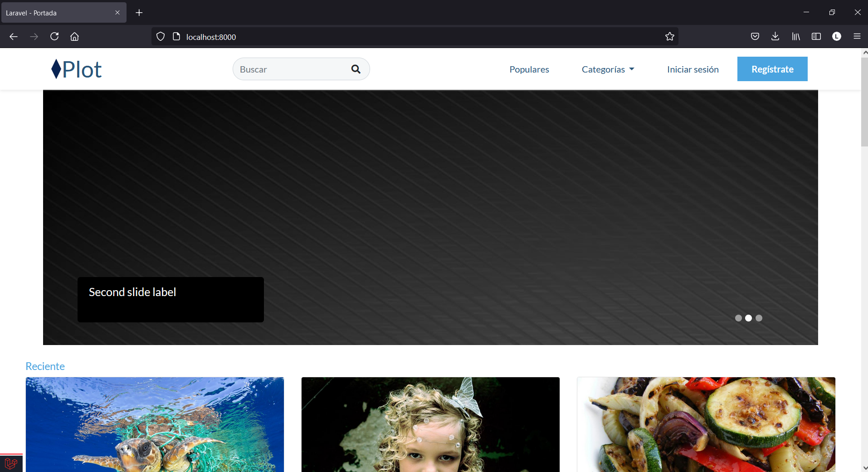The height and width of the screenshot is (472, 868).
Task: Save page to Pocket icon
Action: [x=755, y=37]
